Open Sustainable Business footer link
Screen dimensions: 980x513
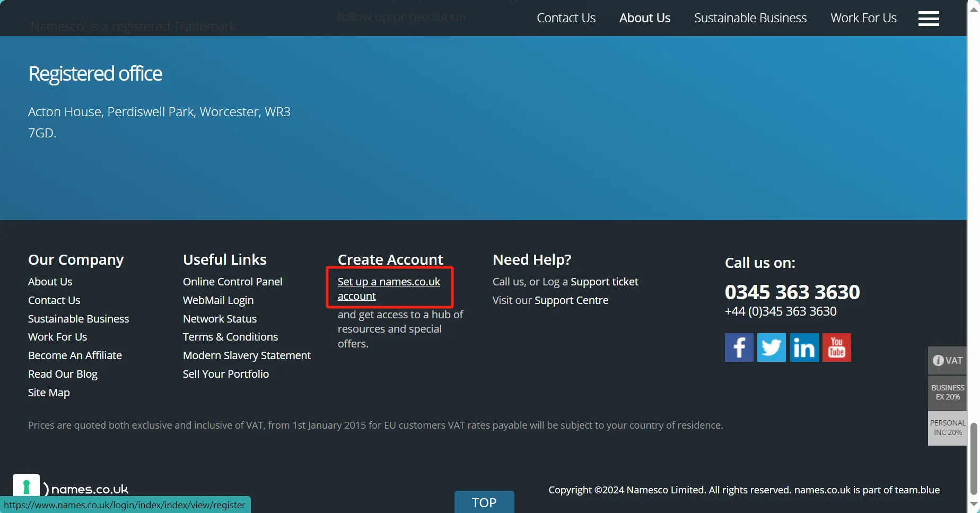pos(78,319)
